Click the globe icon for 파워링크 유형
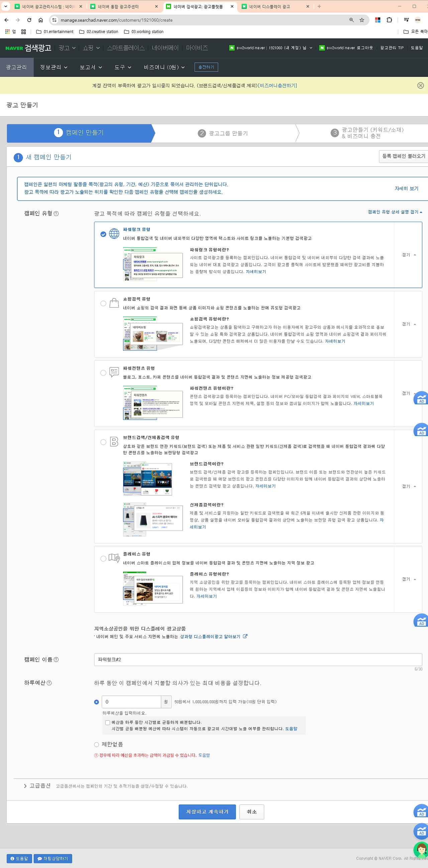The image size is (428, 868). pyautogui.click(x=114, y=234)
